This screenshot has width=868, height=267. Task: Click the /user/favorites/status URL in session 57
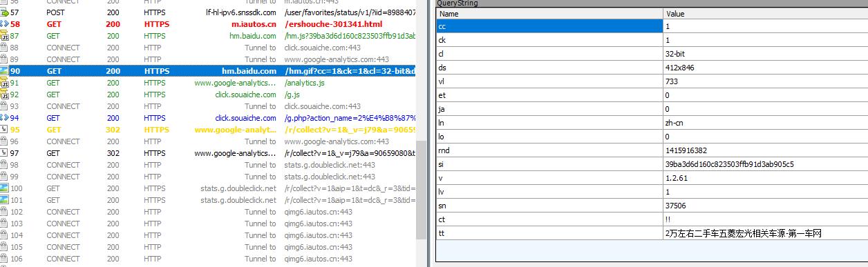pyautogui.click(x=350, y=12)
